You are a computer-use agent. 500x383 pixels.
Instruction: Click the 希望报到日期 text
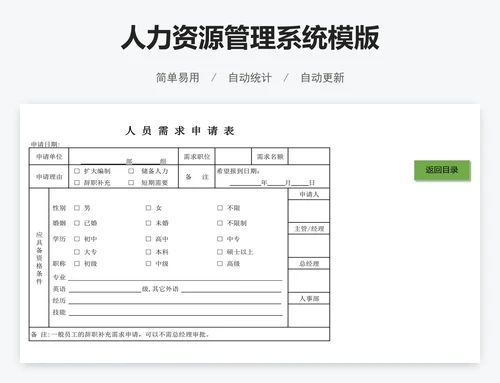238,171
